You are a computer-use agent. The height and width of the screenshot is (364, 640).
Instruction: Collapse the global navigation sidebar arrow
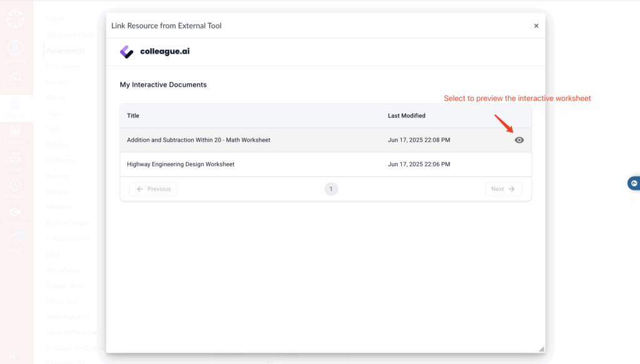coord(15,355)
